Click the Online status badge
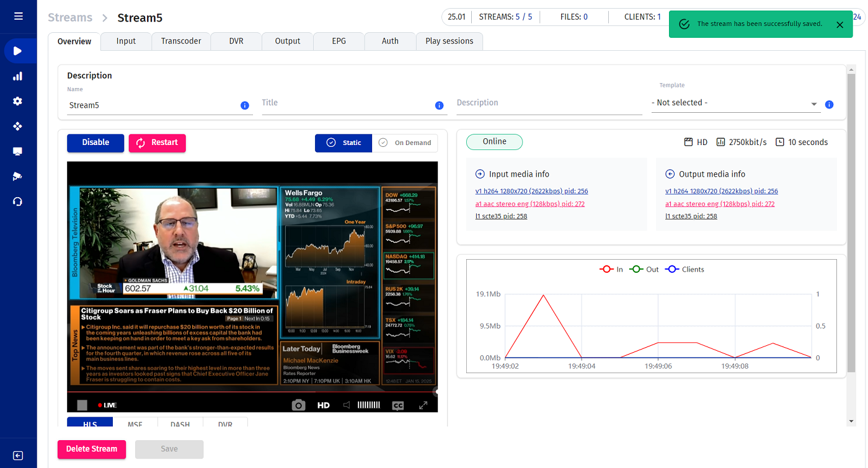868x468 pixels. coord(494,142)
